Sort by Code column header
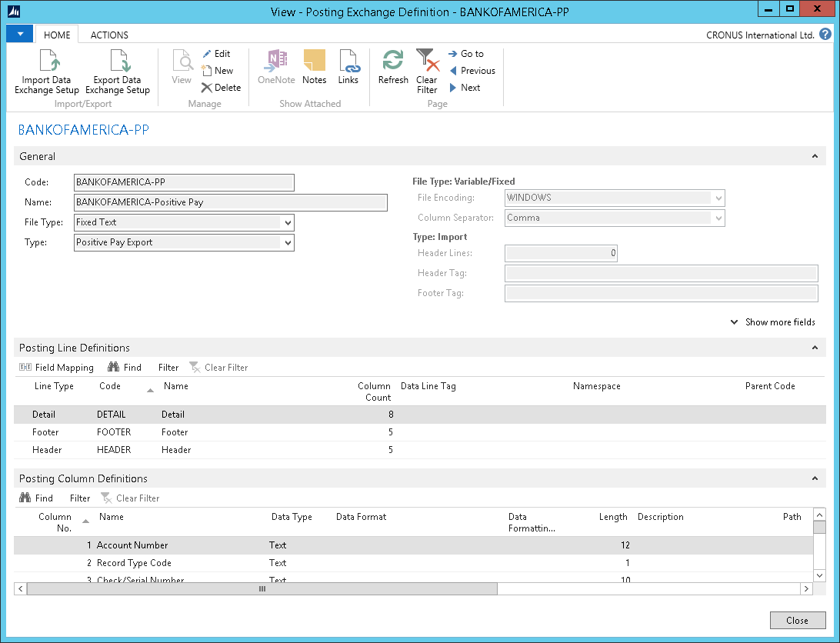The height and width of the screenshot is (643, 840). pos(110,386)
